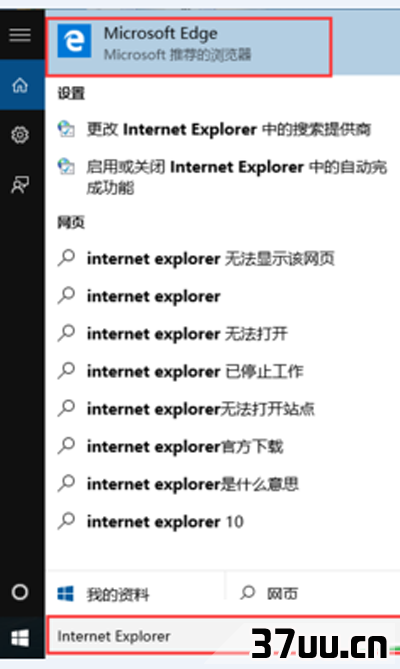Viewport: 400px width, 669px height.
Task: Switch to the 网页 search tab
Action: click(313, 593)
